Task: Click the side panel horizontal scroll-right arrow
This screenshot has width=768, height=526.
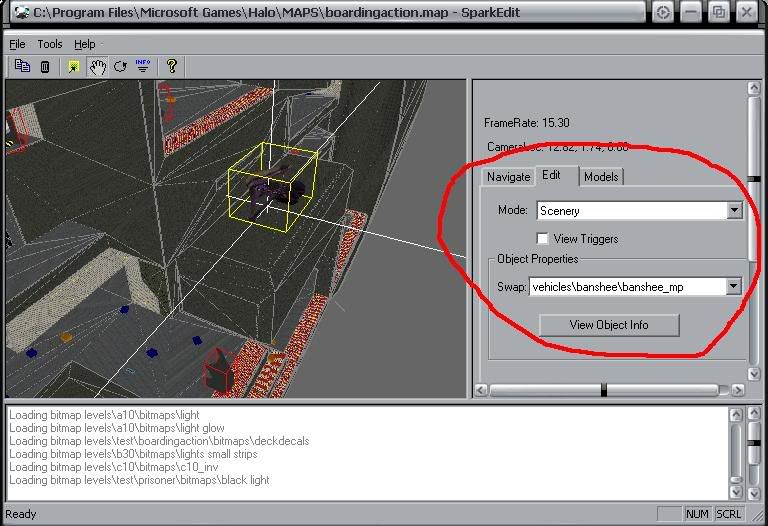Action: coord(737,390)
